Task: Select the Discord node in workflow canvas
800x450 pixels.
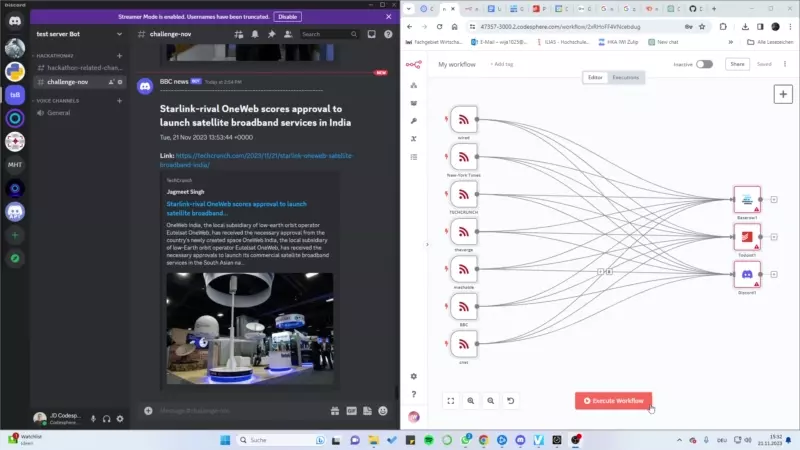Action: point(747,274)
